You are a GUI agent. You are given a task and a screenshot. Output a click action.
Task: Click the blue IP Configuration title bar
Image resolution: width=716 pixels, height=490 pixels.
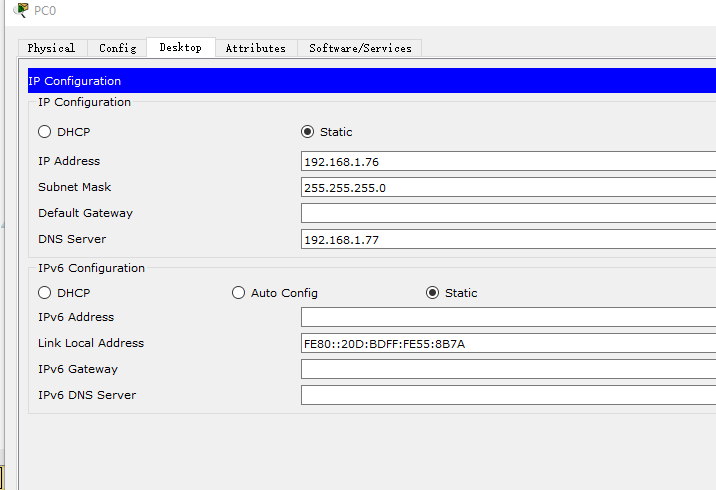(x=372, y=81)
